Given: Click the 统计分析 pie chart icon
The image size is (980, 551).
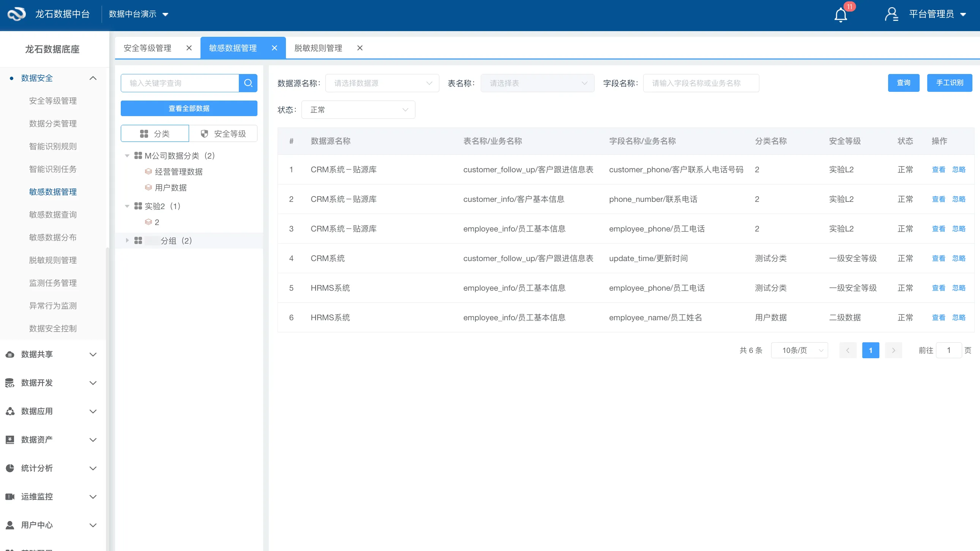Looking at the screenshot, I should [x=10, y=468].
